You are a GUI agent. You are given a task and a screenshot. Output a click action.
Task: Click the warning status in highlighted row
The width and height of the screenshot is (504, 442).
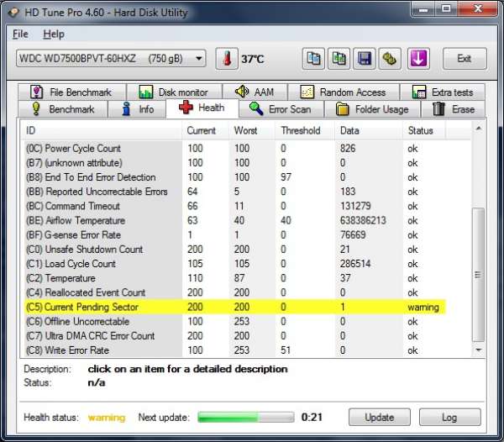click(423, 308)
